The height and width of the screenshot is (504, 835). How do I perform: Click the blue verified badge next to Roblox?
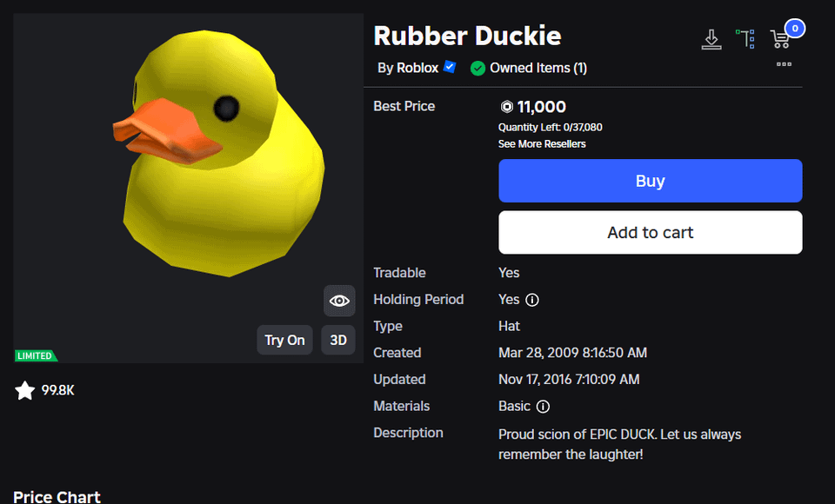click(450, 67)
